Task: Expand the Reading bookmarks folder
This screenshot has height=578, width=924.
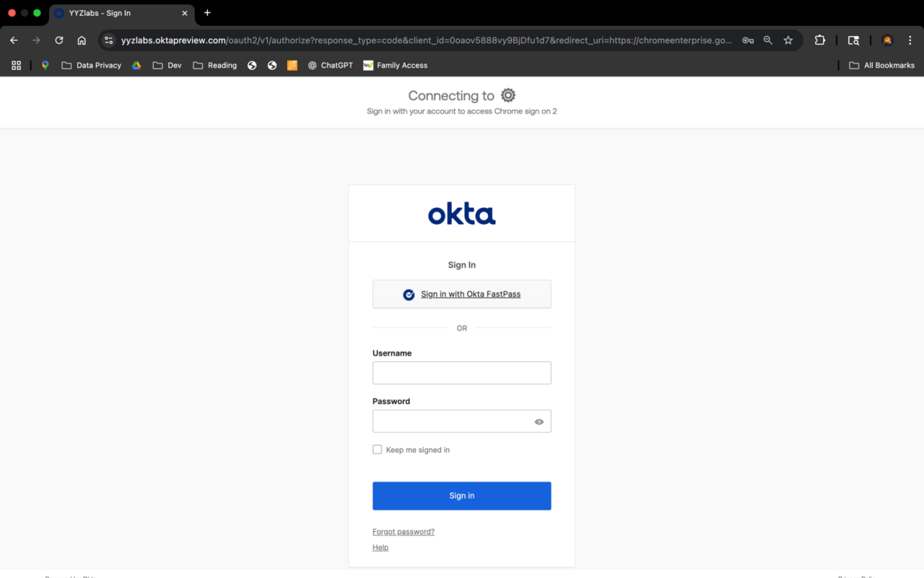Action: coord(214,65)
